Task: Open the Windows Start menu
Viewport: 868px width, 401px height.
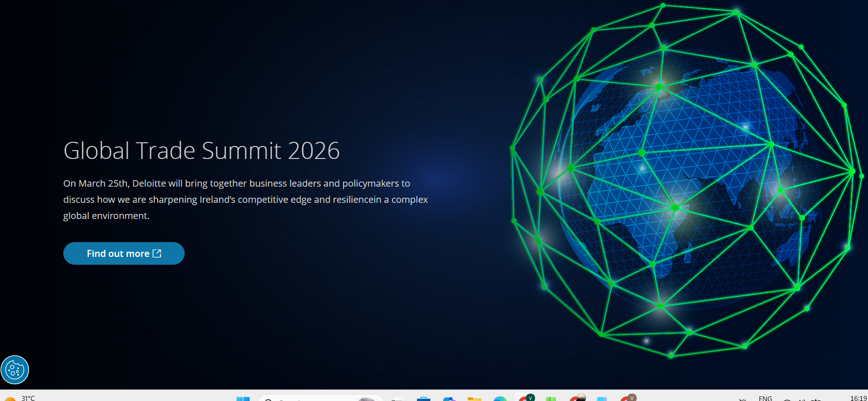Action: click(x=243, y=399)
